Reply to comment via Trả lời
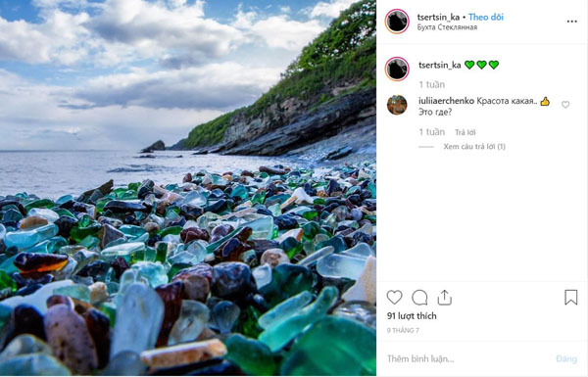 point(465,132)
